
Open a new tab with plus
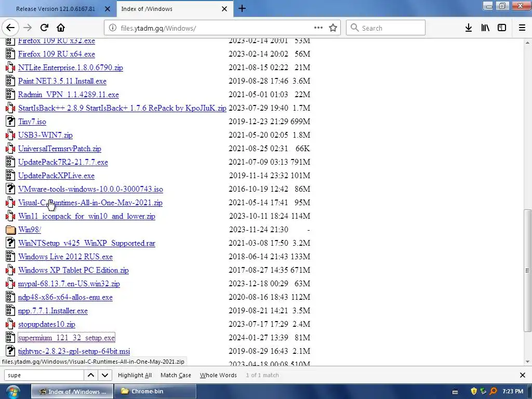tap(242, 8)
